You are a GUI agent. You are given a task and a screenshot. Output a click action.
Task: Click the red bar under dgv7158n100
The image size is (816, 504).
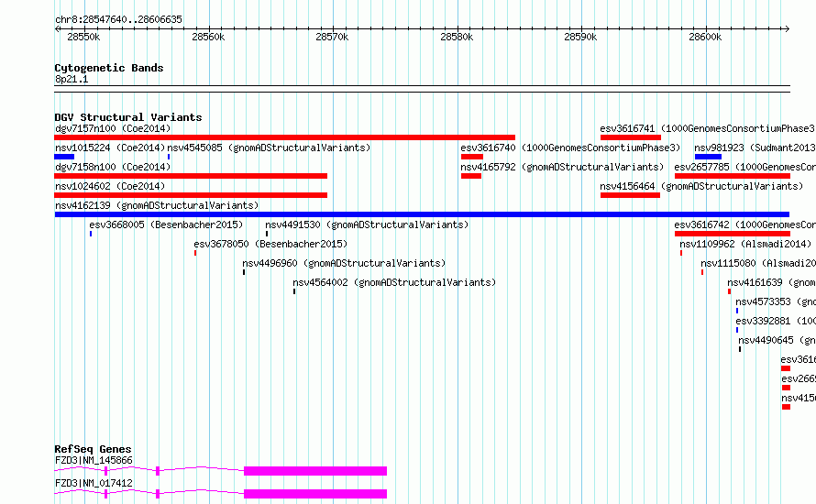click(191, 176)
